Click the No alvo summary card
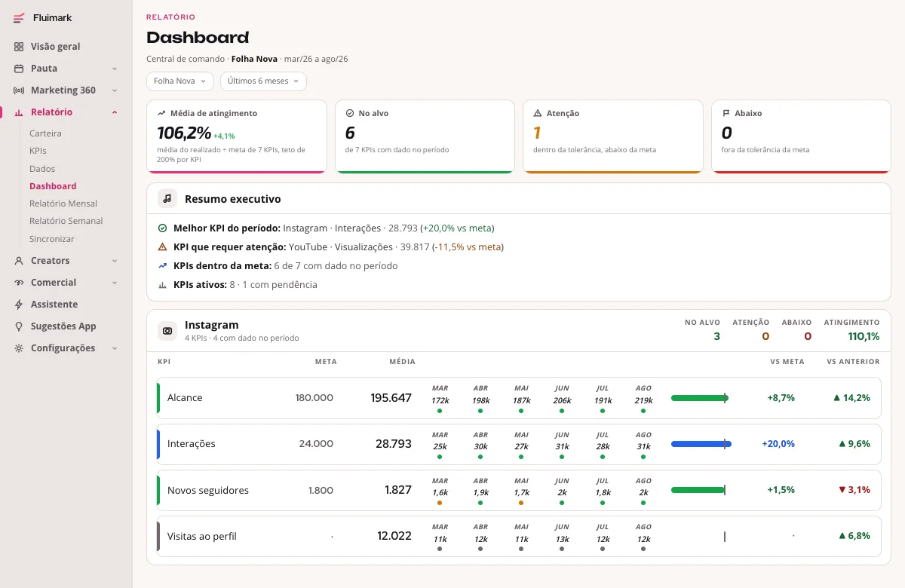905x588 pixels. [x=425, y=136]
